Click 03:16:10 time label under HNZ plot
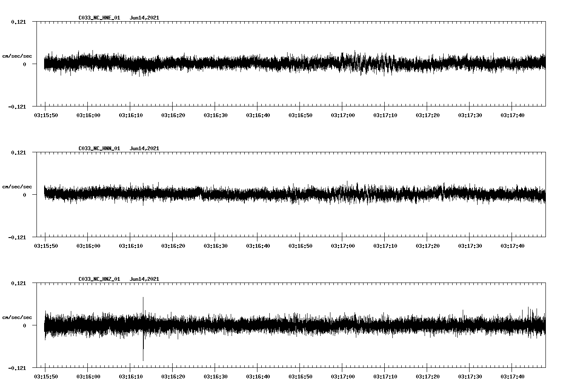Viewport: 576px width, 392px height. 131,376
